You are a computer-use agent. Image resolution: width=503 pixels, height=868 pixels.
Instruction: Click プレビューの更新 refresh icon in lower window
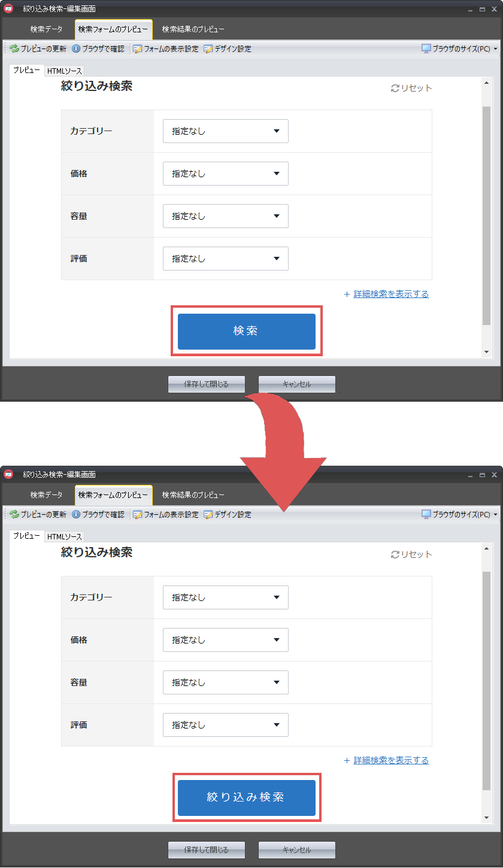click(x=14, y=514)
